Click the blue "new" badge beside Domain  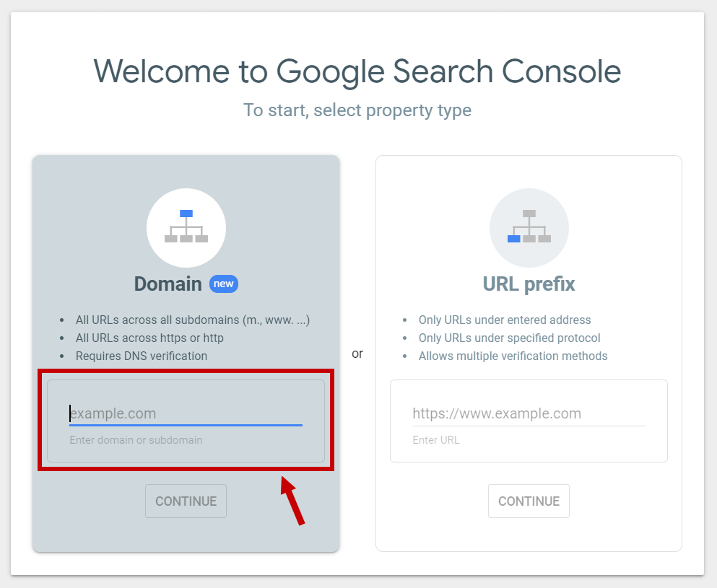[x=224, y=284]
